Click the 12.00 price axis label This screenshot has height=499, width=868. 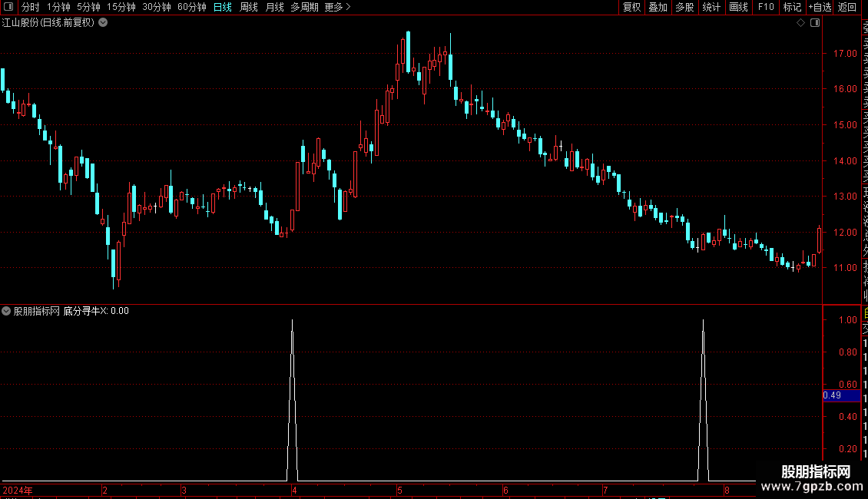pyautogui.click(x=845, y=233)
